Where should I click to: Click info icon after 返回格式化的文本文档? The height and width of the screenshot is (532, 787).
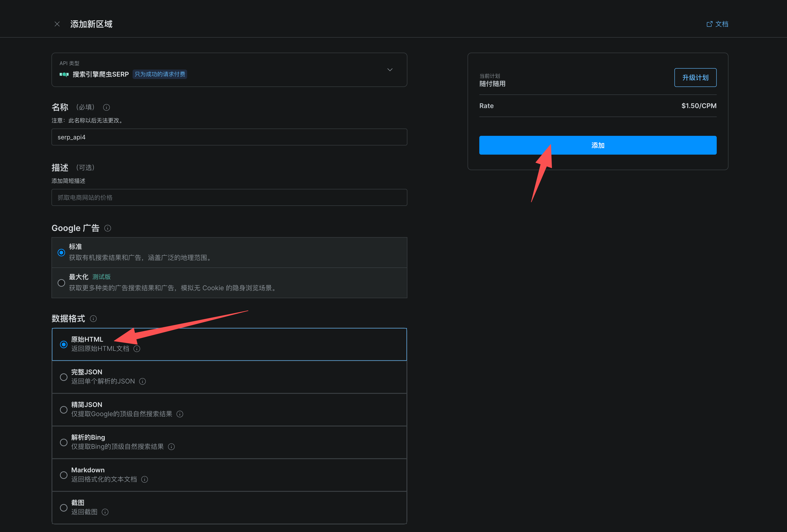pyautogui.click(x=145, y=480)
